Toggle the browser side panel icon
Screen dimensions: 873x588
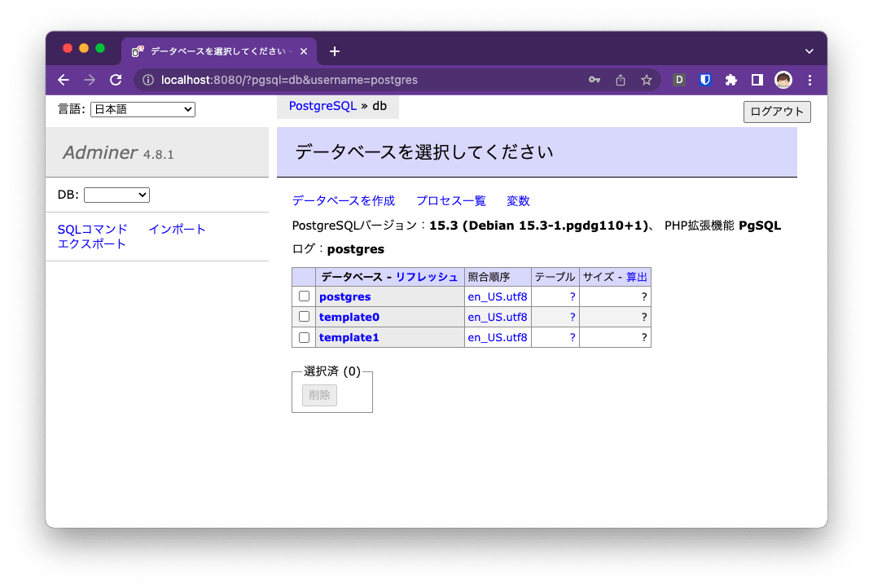coord(757,80)
